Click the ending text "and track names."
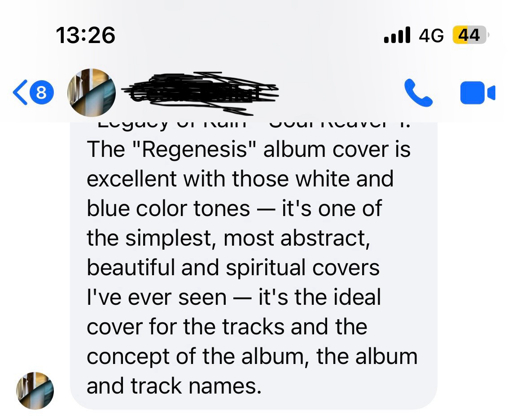The width and height of the screenshot is (525, 420). click(174, 386)
